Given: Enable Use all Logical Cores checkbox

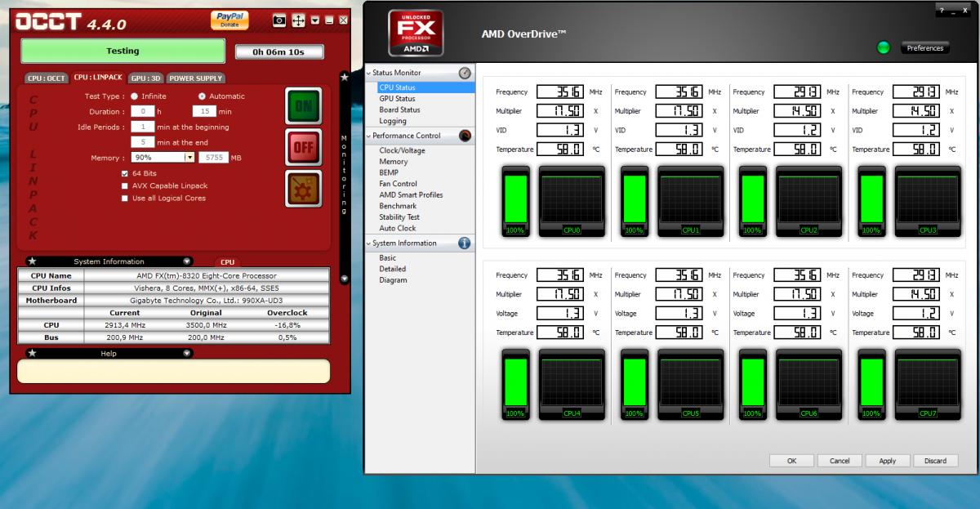Looking at the screenshot, I should [x=125, y=199].
